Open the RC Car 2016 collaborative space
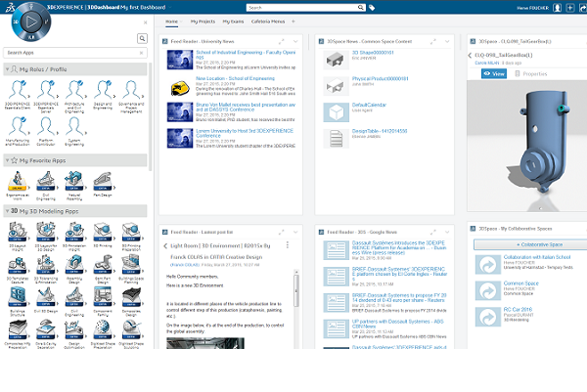 [518, 309]
